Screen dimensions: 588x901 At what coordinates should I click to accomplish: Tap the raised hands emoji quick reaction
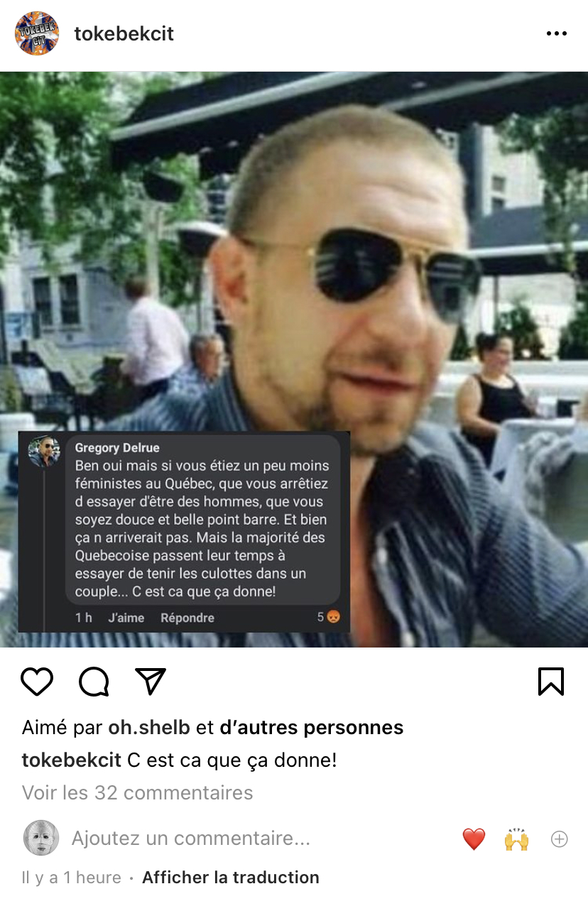point(517,839)
